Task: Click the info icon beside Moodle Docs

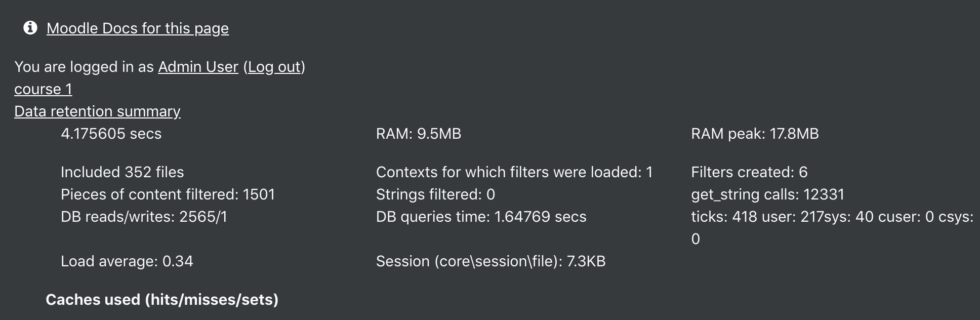Action: 30,28
